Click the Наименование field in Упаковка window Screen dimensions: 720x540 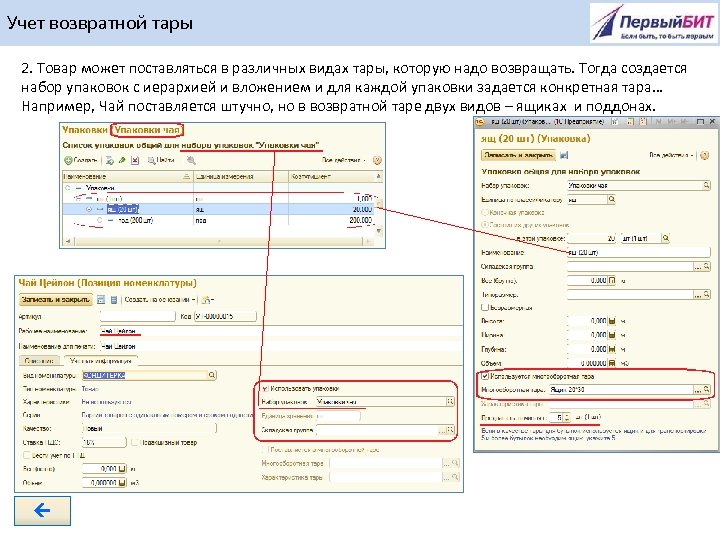[x=639, y=252]
